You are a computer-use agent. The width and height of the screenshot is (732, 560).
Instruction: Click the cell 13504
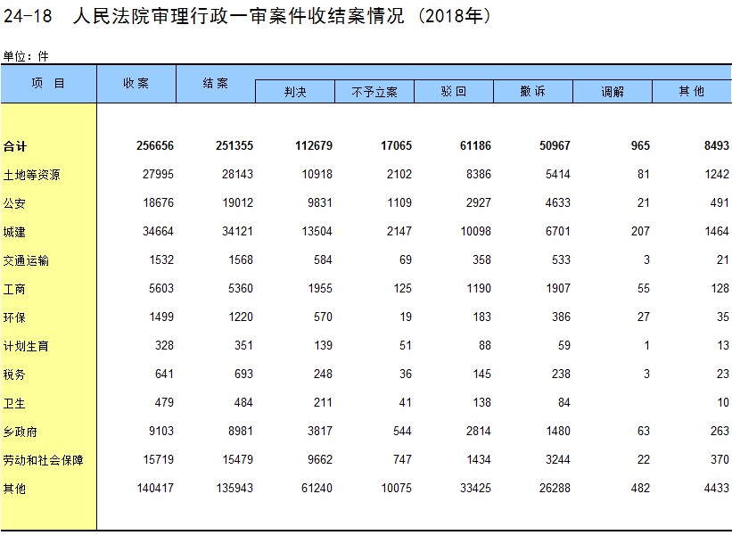pos(317,231)
